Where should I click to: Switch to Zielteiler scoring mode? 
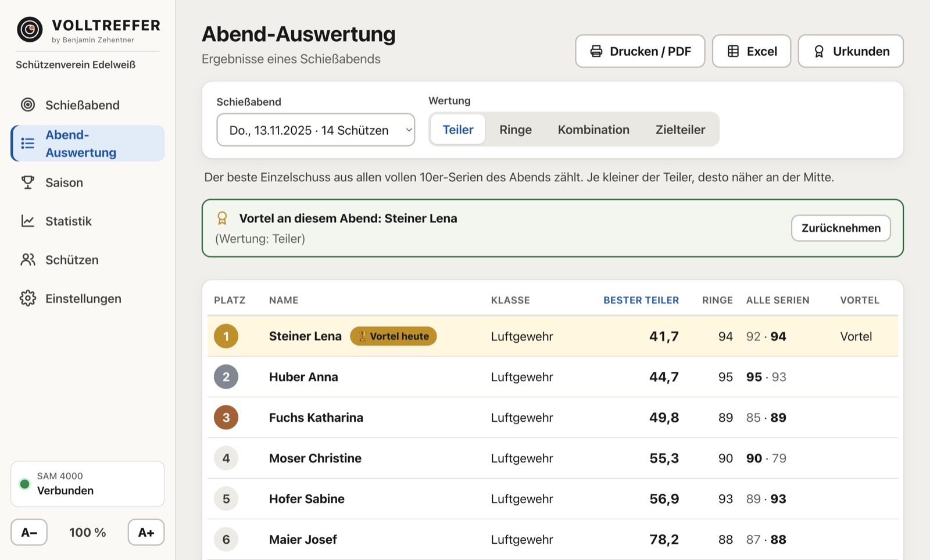point(681,130)
